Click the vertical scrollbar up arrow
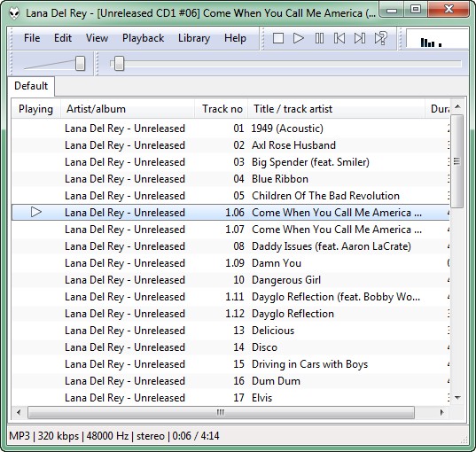Screen dimensions: 476x452 point(457,107)
